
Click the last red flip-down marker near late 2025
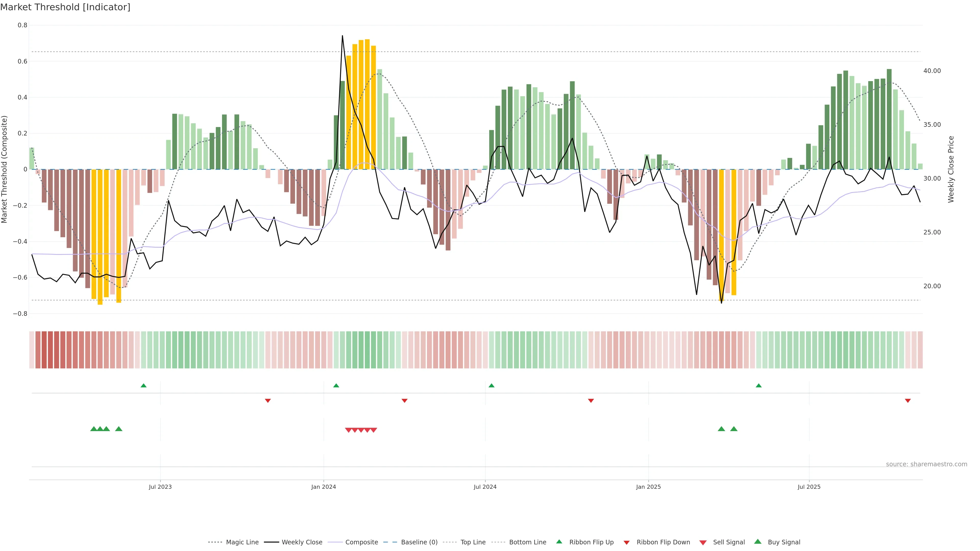point(908,400)
